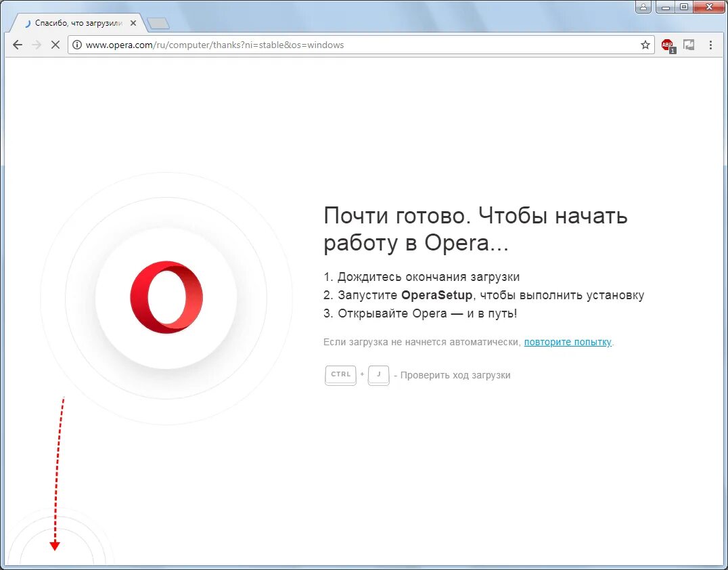Click the 'повторите попытку' link
Screen dimensions: 728x570
click(x=568, y=343)
